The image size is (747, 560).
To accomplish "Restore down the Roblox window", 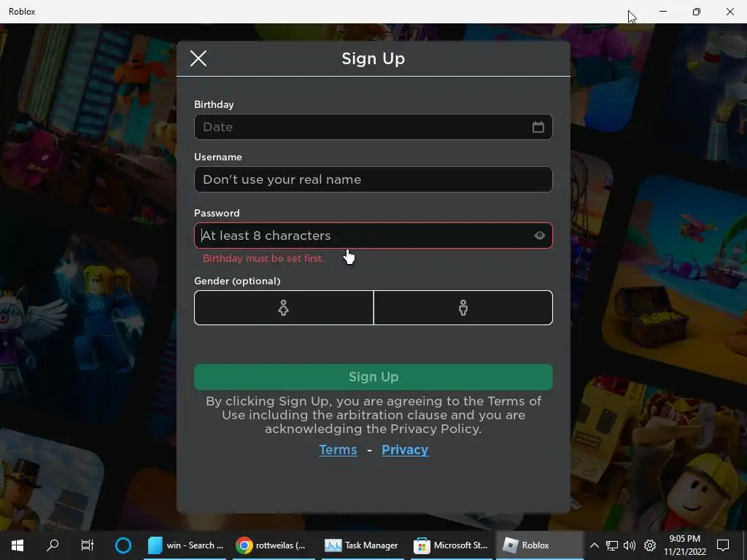I will click(x=696, y=12).
